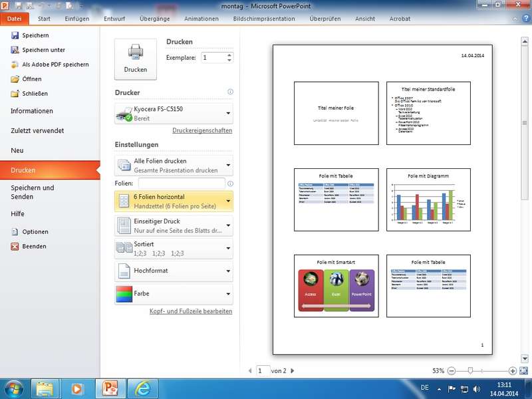This screenshot has width=532, height=399.
Task: Click the Folien input field
Action: click(182, 184)
